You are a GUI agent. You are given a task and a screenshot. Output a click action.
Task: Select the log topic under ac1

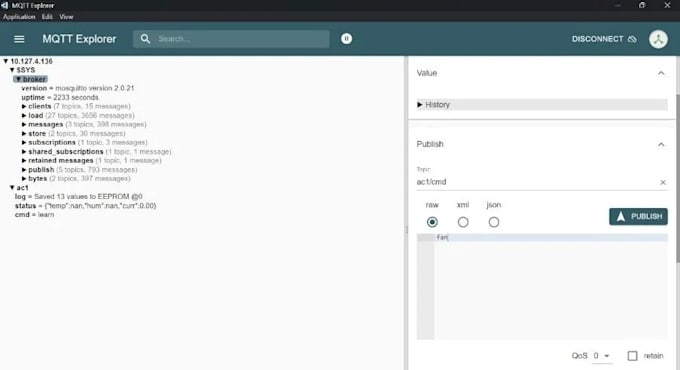click(78, 196)
